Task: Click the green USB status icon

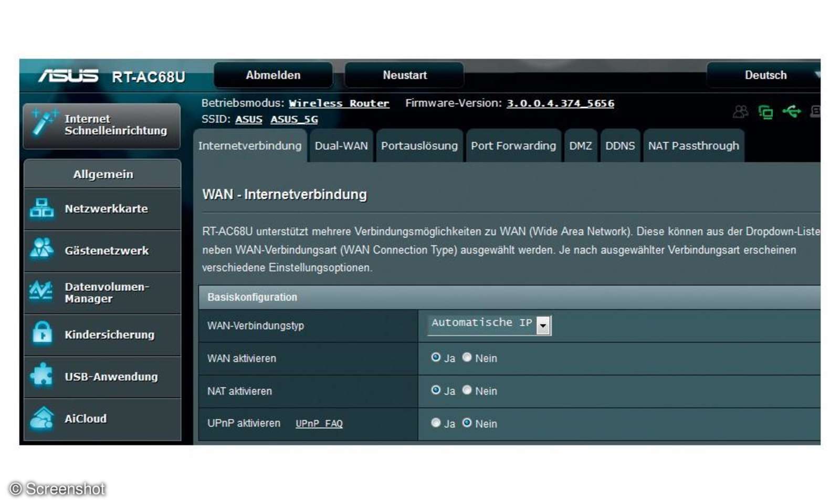Action: point(793,111)
